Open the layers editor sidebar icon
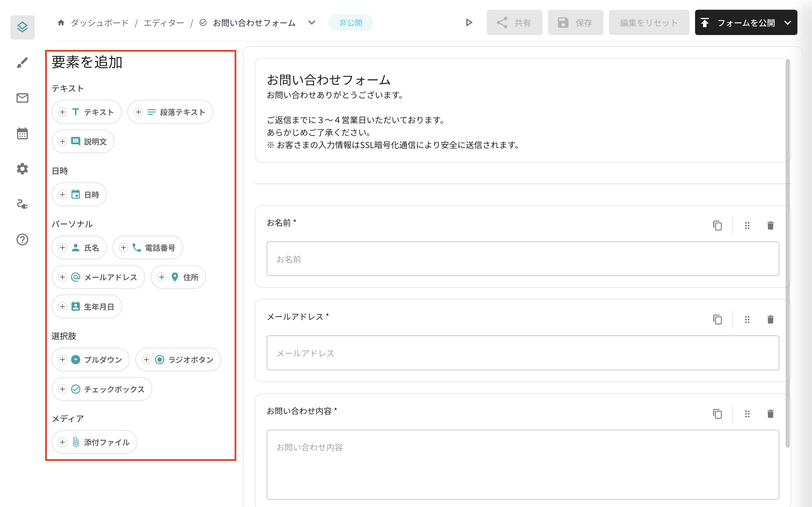812x507 pixels. pyautogui.click(x=23, y=27)
